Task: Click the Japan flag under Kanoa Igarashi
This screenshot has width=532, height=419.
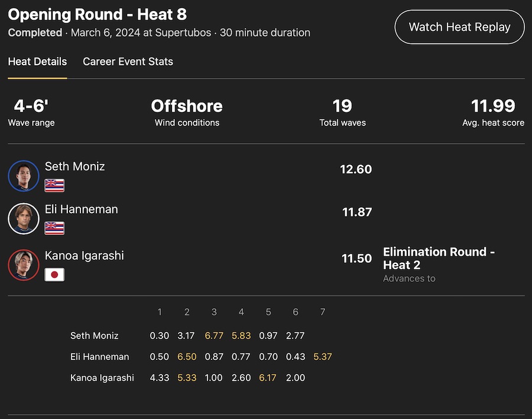Action: click(54, 275)
